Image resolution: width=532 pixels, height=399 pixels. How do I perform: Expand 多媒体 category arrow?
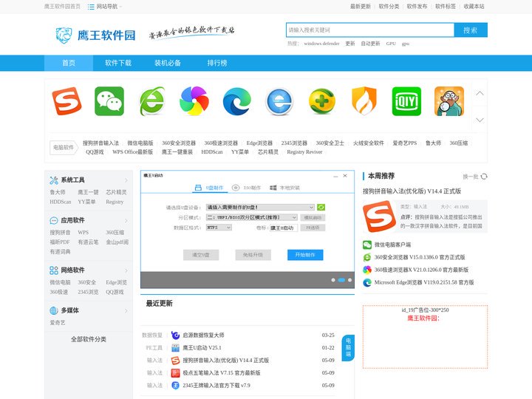tap(126, 310)
